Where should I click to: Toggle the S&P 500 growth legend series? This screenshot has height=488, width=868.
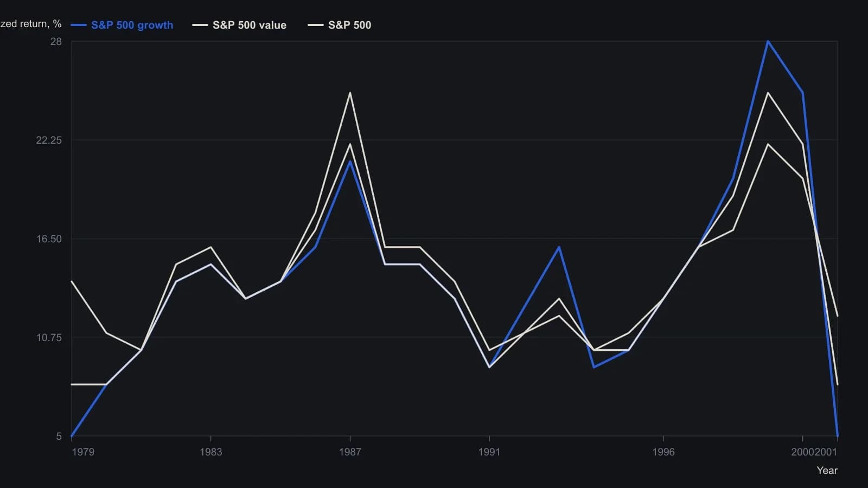(122, 25)
